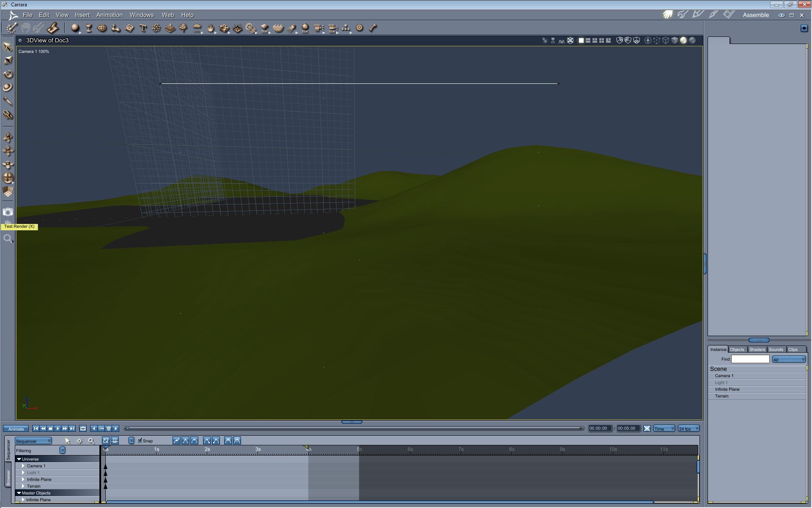Image resolution: width=812 pixels, height=508 pixels.
Task: Insert a terrain object from toolbar
Action: (170, 28)
